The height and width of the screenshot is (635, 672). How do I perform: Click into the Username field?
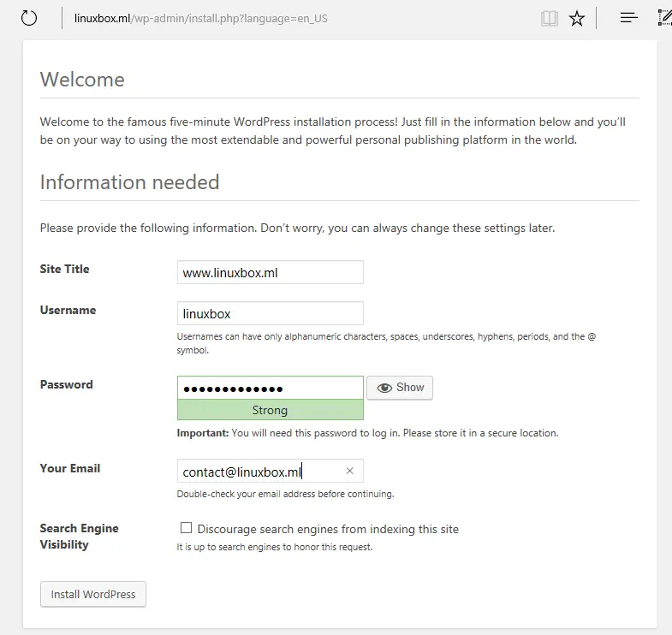pos(271,313)
